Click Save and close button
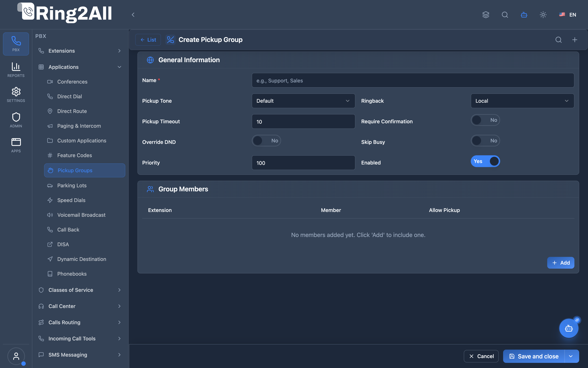588x368 pixels. 534,356
